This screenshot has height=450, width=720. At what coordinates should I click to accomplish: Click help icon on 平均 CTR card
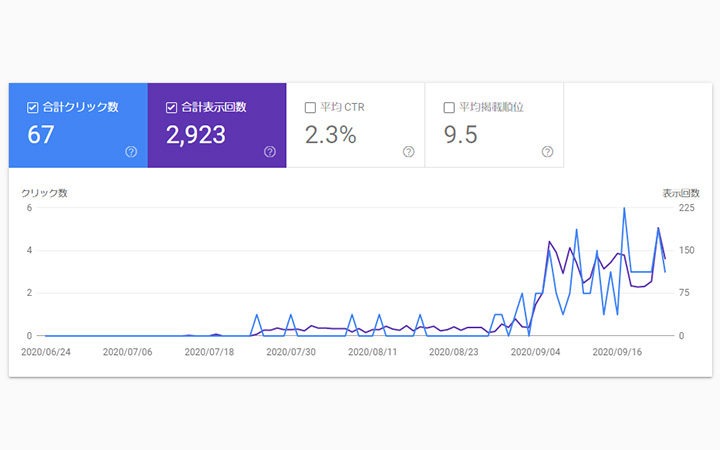coord(408,152)
